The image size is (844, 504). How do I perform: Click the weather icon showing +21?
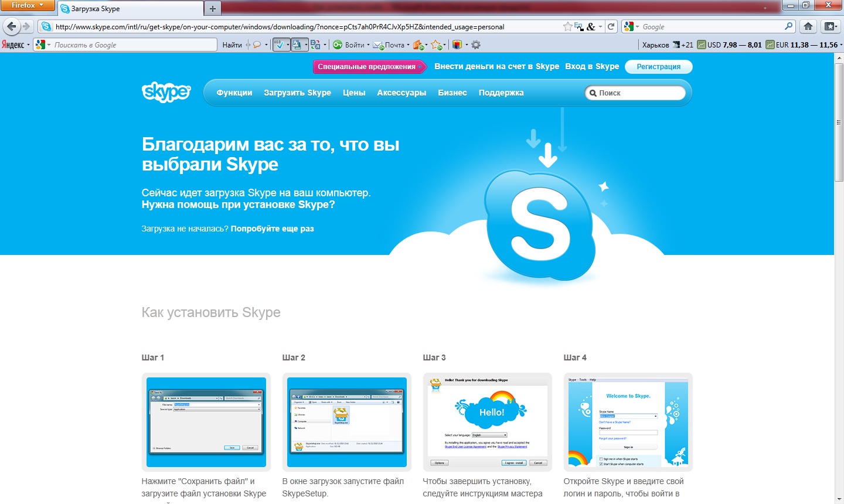[x=676, y=45]
